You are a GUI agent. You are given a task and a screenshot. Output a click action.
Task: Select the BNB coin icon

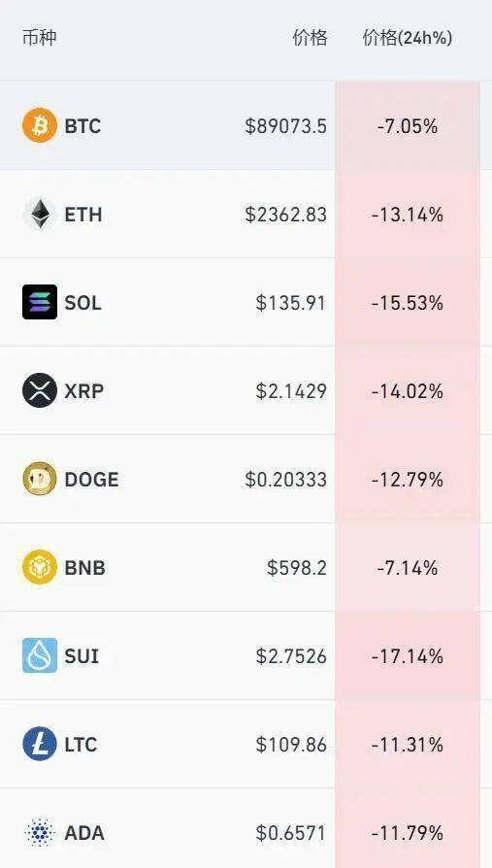pos(39,567)
